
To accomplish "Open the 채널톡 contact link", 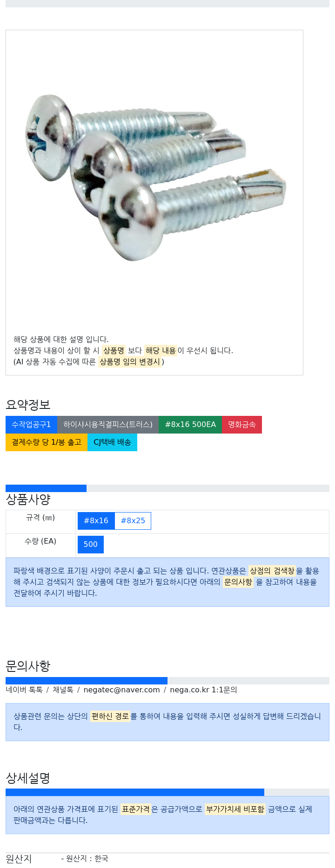I will (63, 690).
